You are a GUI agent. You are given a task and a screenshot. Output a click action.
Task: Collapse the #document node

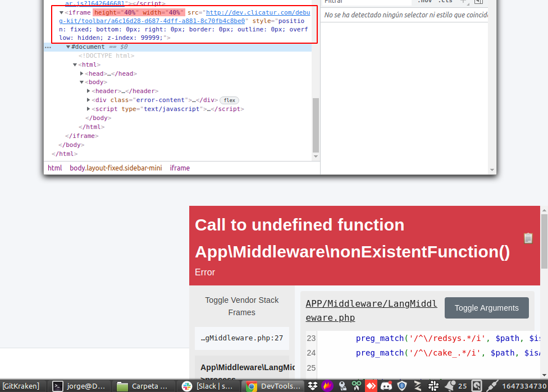(68, 47)
